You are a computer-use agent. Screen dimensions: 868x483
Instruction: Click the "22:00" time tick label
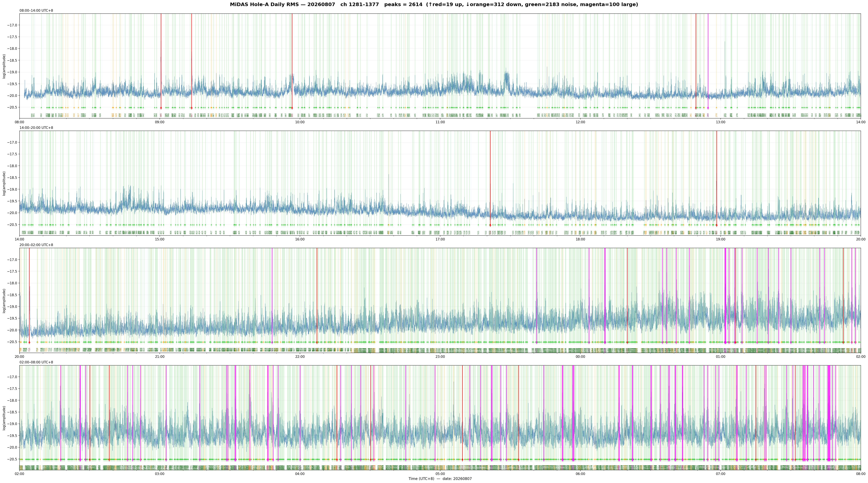tap(300, 356)
